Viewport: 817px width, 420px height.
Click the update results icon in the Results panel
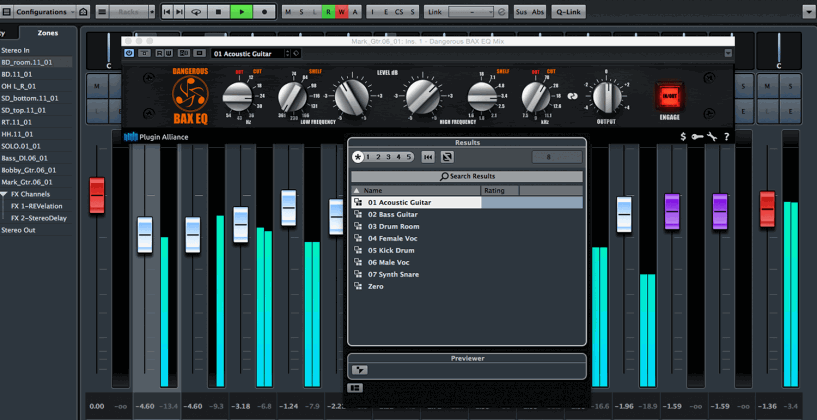coord(447,157)
